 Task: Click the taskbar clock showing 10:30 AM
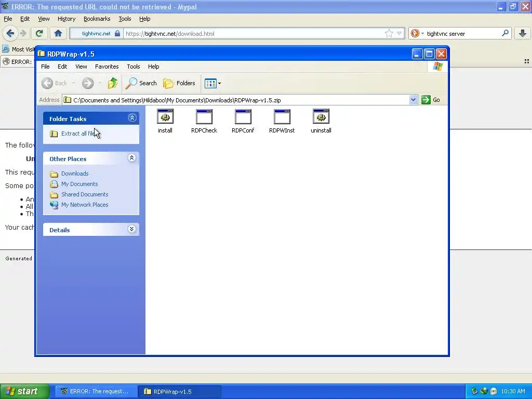pyautogui.click(x=513, y=391)
